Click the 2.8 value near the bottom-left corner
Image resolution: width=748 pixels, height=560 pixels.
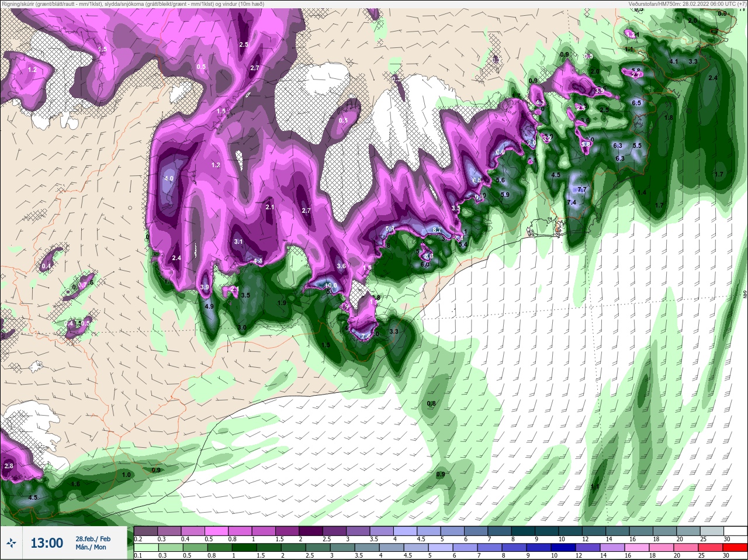click(8, 466)
